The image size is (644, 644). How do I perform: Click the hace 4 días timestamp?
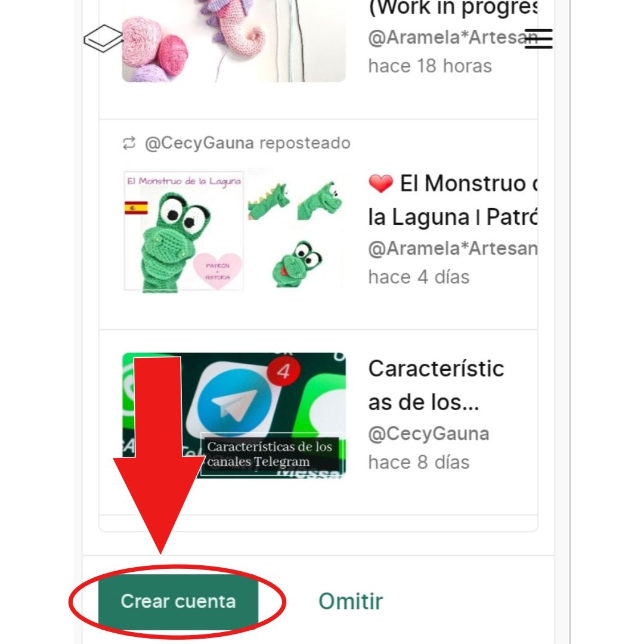click(419, 277)
